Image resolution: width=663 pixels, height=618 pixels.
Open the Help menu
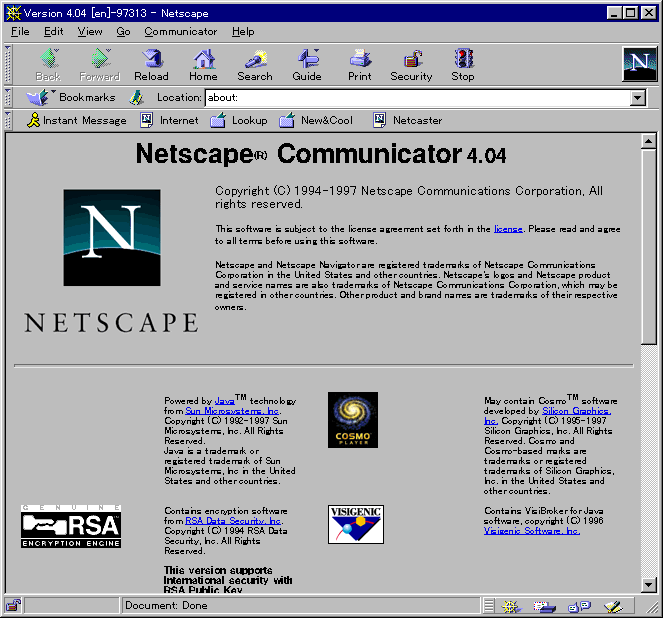click(x=243, y=32)
